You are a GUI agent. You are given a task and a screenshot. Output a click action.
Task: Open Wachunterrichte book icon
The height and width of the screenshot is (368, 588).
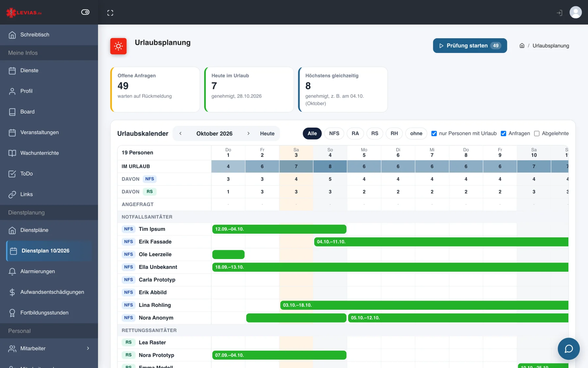(x=12, y=153)
